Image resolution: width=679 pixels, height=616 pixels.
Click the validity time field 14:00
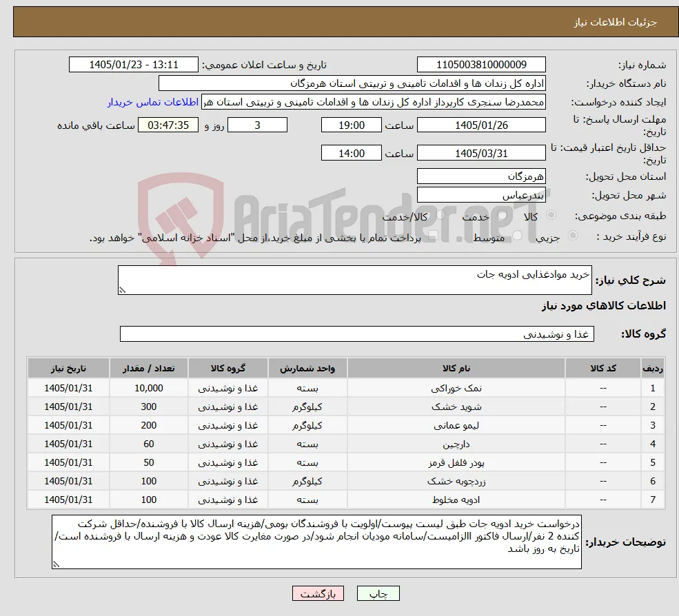[351, 153]
